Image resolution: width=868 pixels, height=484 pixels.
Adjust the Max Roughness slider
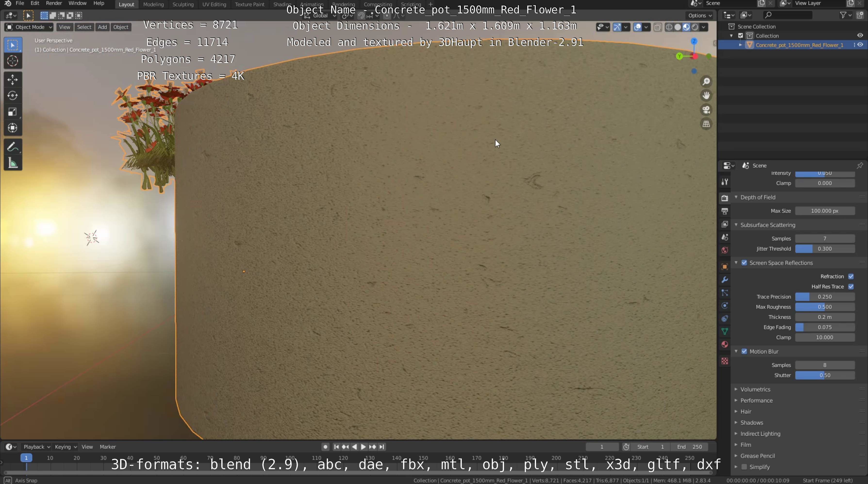point(825,307)
